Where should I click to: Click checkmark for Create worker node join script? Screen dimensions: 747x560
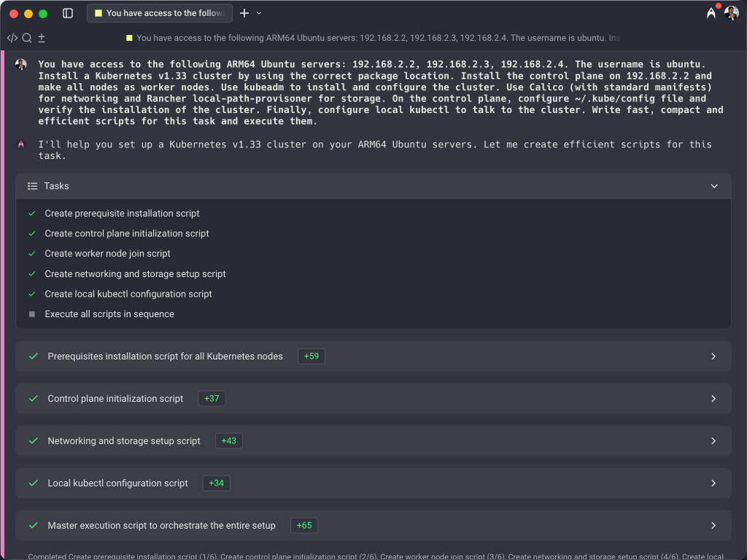[32, 254]
